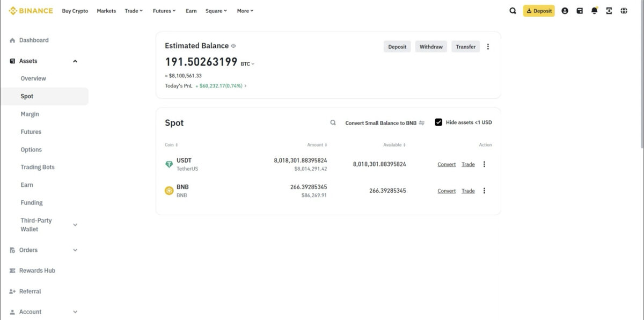Click gray Deposit button in balance card
Viewport: 644px width, 320px height.
(x=397, y=47)
